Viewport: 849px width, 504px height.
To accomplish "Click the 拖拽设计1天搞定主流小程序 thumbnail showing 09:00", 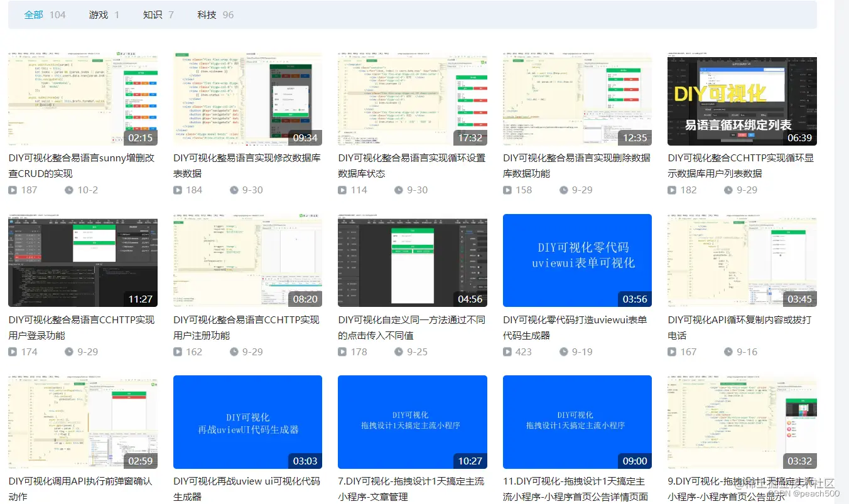I will [576, 422].
